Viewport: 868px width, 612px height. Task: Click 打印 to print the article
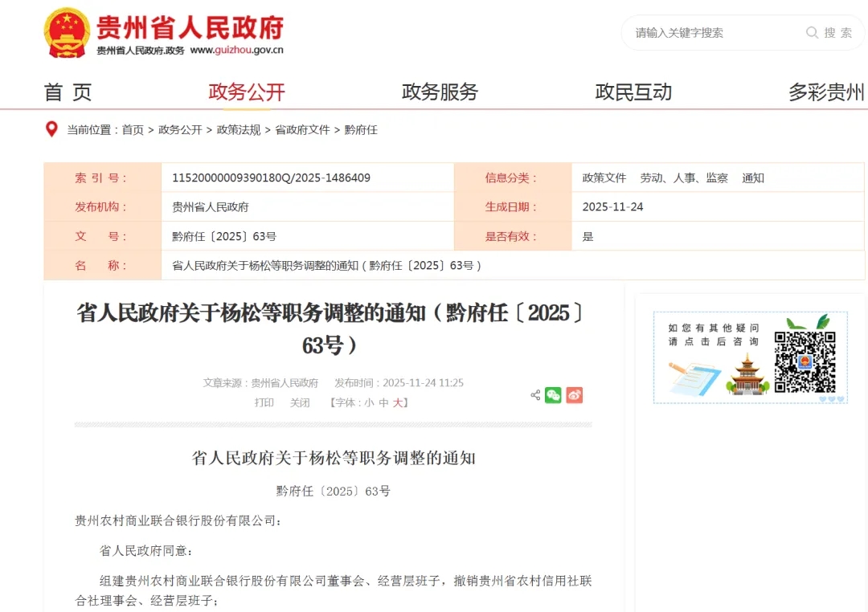pyautogui.click(x=264, y=403)
